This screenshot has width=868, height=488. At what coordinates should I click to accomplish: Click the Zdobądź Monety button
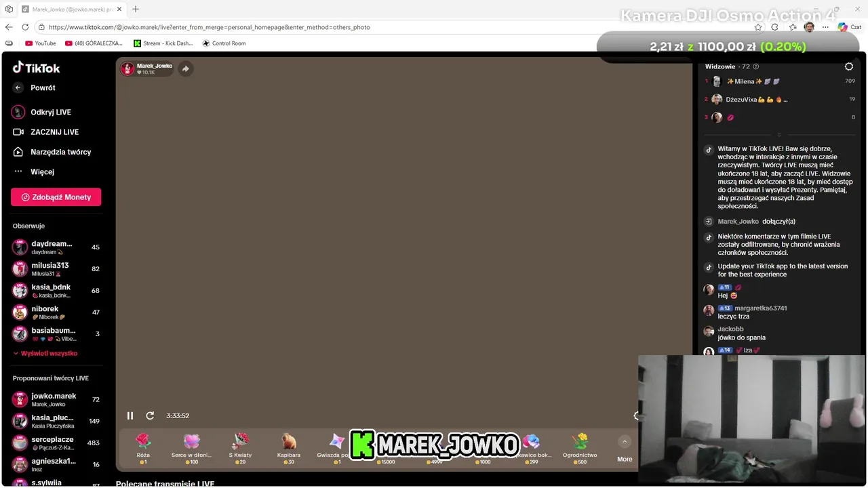56,197
